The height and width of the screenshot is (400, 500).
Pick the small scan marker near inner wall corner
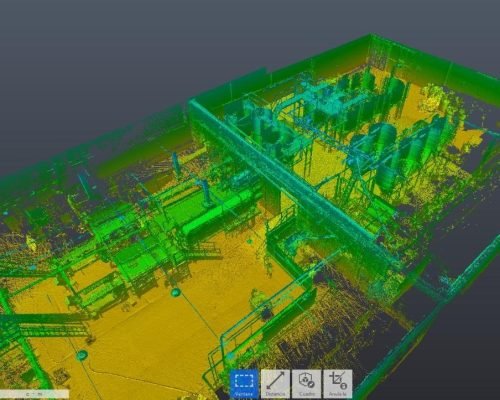pyautogui.click(x=250, y=241)
